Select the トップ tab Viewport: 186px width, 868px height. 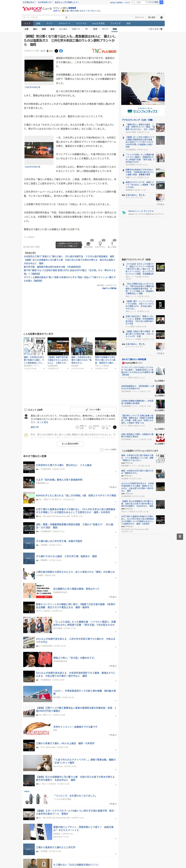click(x=27, y=24)
